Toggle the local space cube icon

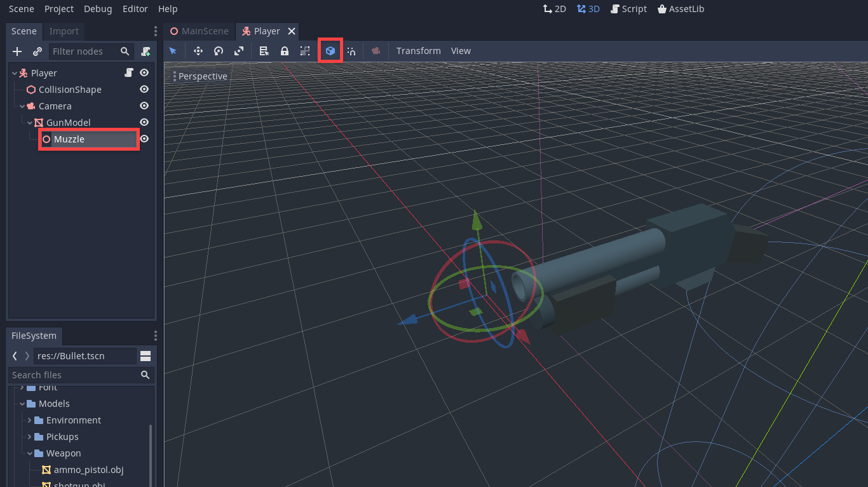[330, 51]
